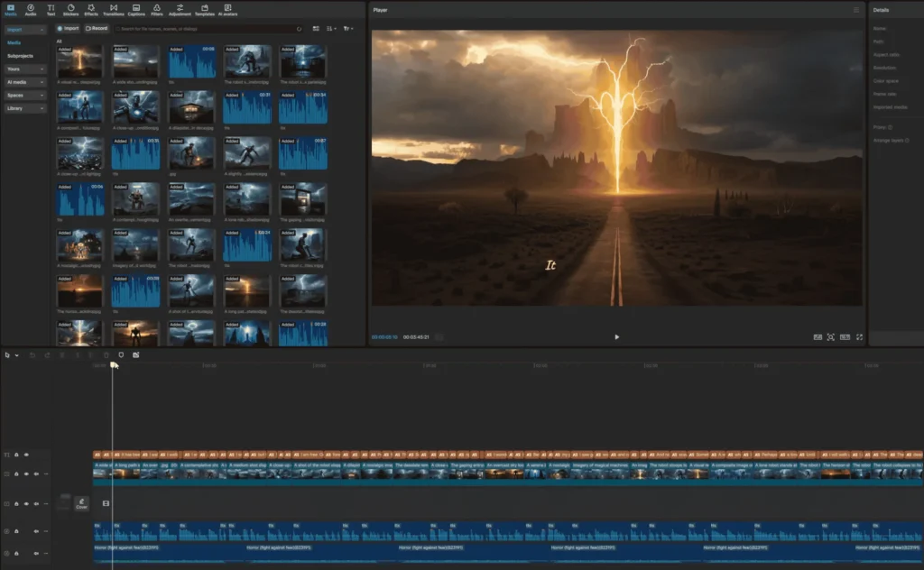Viewport: 924px width, 570px height.
Task: Open the Templates panel icon
Action: point(205,10)
